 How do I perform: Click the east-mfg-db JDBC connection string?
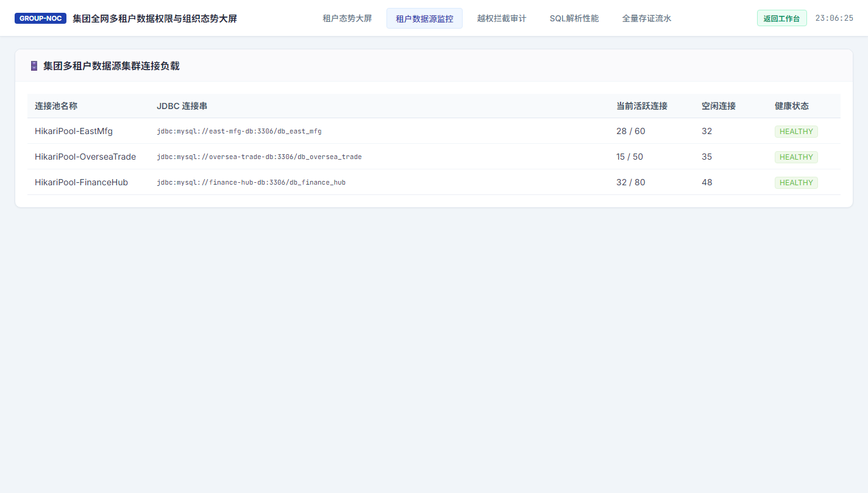pos(239,131)
